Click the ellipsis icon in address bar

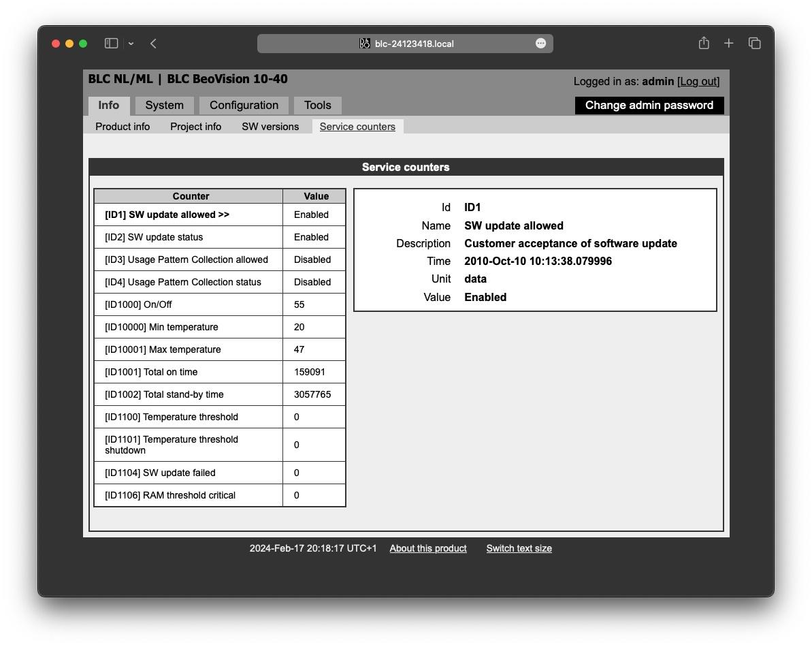(540, 44)
